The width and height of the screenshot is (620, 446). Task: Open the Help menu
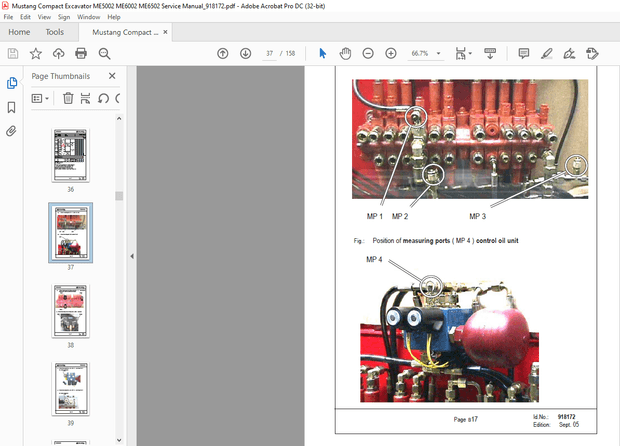point(114,17)
